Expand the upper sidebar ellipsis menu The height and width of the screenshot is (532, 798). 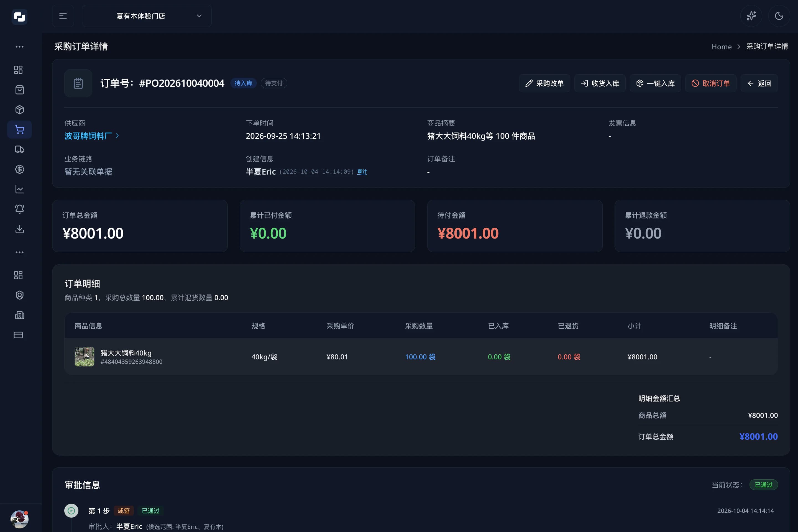20,47
